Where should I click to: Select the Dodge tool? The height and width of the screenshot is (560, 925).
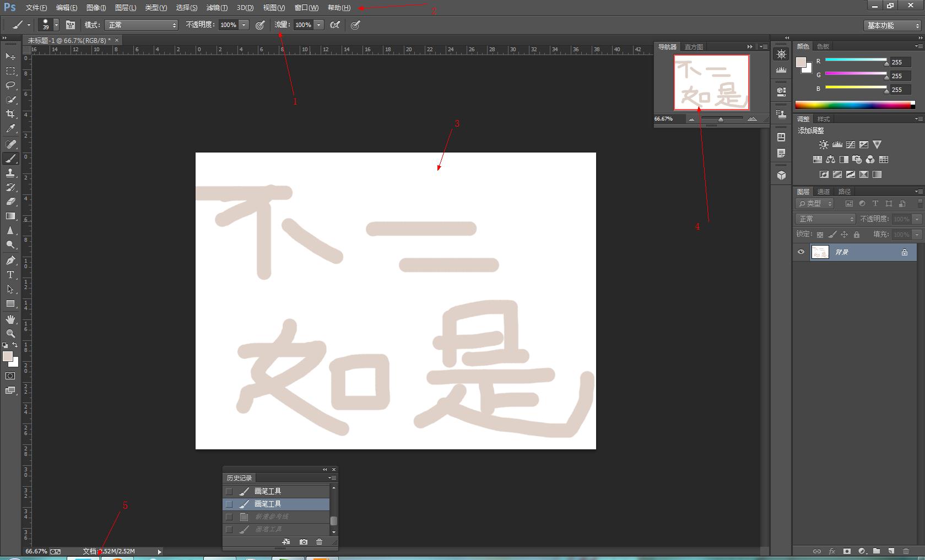pos(10,244)
